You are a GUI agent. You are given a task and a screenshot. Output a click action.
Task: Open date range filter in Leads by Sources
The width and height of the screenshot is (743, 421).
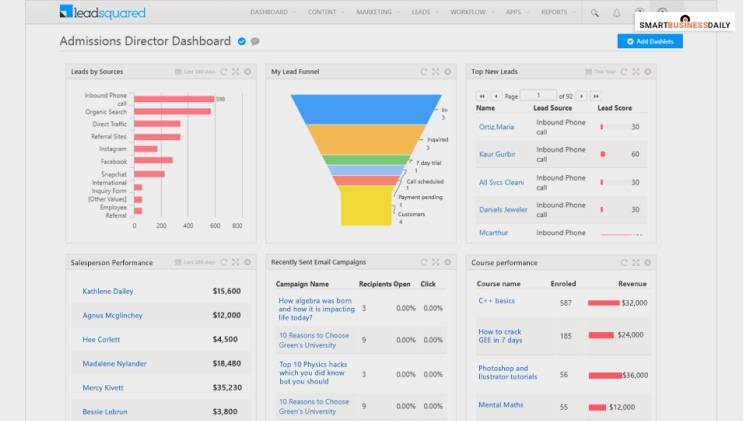point(195,72)
